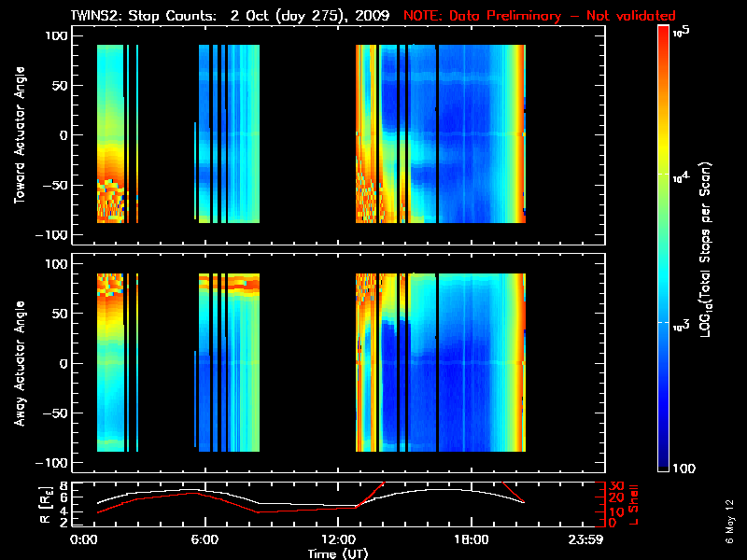The height and width of the screenshot is (560, 747).
Task: Select the "LOG10(Total Stops per Scan)" colorbar label
Action: tap(706, 249)
